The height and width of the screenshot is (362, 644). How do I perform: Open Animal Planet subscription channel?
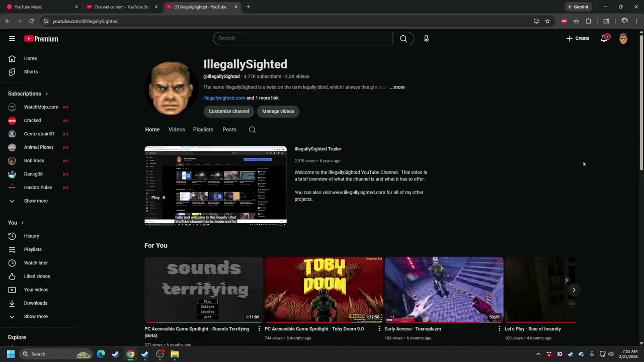tap(39, 147)
